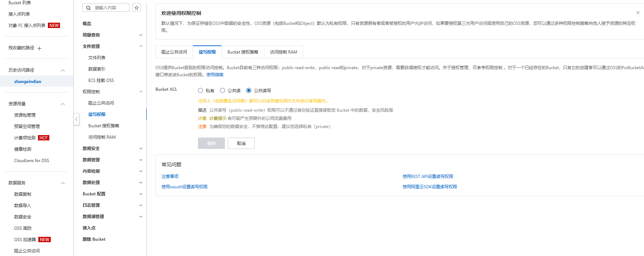This screenshot has width=644, height=256.
Task: Click the sidebar collapse arrow handle
Action: [76, 119]
